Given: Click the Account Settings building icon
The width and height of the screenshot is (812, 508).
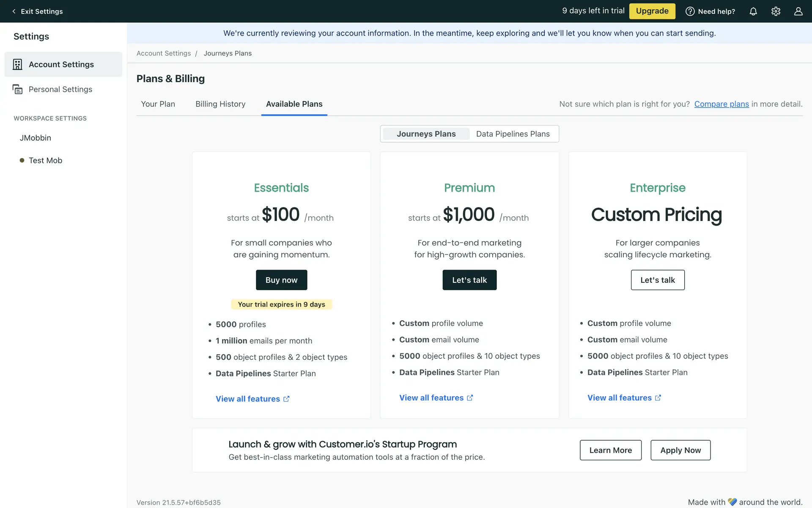Looking at the screenshot, I should coord(17,64).
